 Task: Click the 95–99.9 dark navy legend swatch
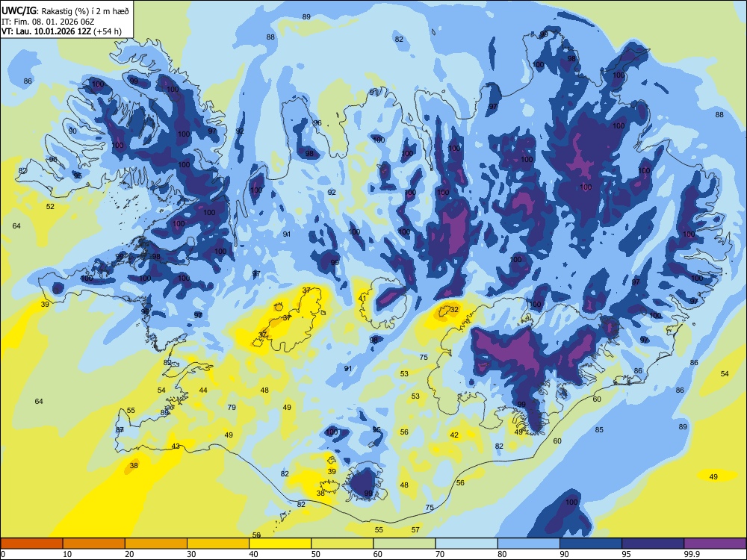(653, 544)
